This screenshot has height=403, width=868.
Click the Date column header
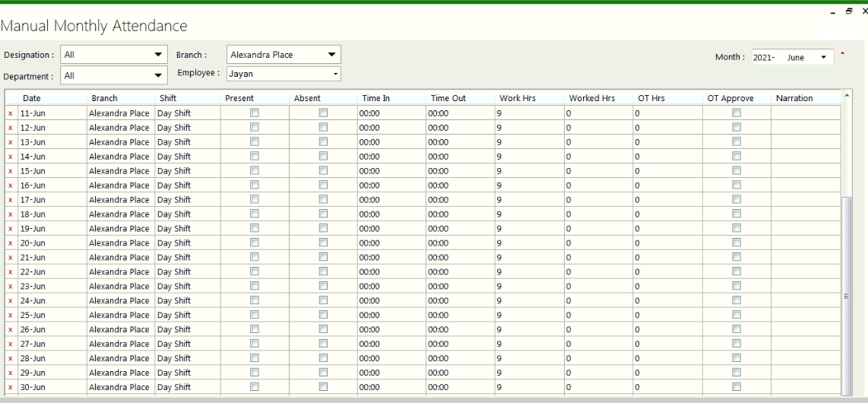tap(32, 98)
